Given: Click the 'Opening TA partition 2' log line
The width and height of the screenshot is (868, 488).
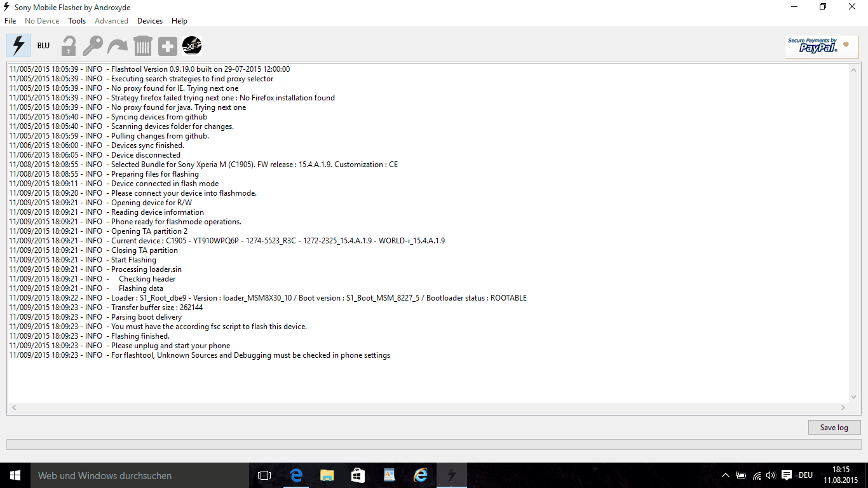Looking at the screenshot, I should pos(98,231).
